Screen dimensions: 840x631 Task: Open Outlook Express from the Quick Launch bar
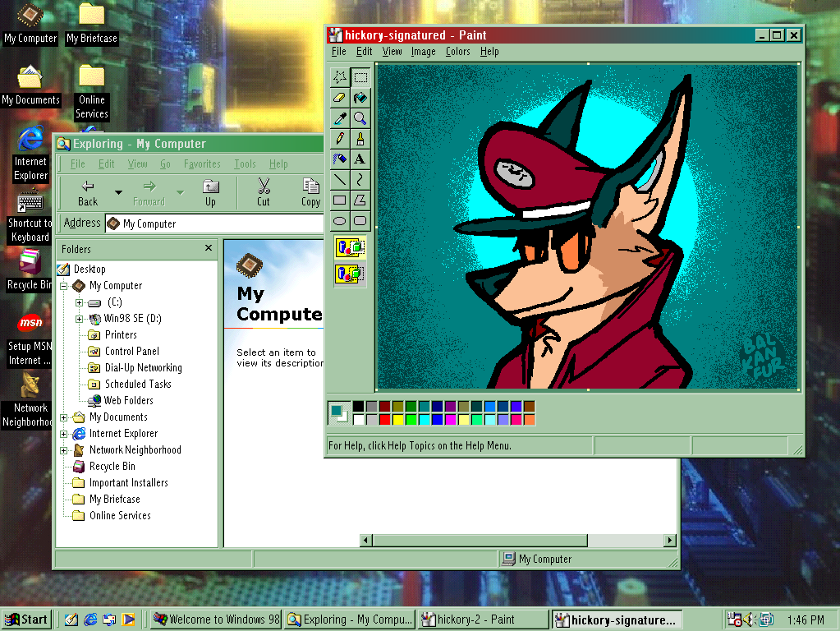(109, 619)
